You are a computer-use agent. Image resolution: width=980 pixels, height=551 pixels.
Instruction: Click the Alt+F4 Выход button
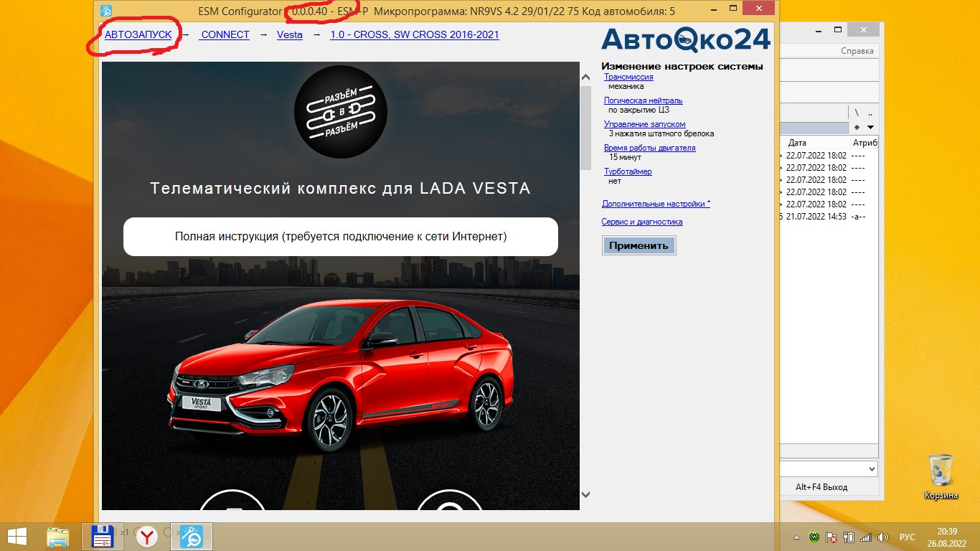tap(821, 487)
